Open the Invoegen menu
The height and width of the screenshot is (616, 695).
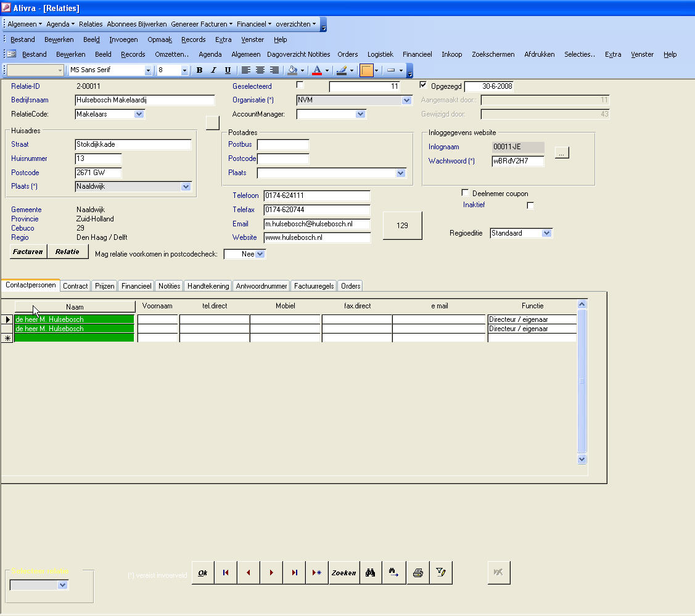(123, 39)
